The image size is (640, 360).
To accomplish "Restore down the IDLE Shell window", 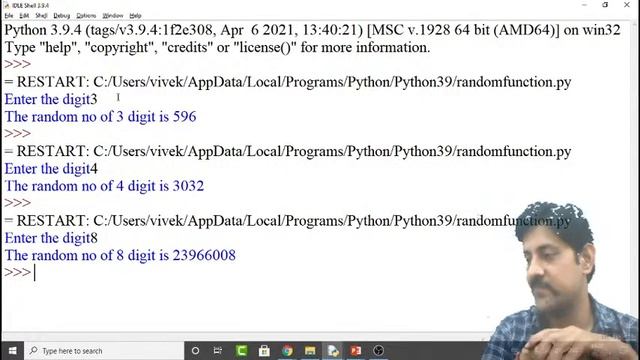I will (605, 5).
